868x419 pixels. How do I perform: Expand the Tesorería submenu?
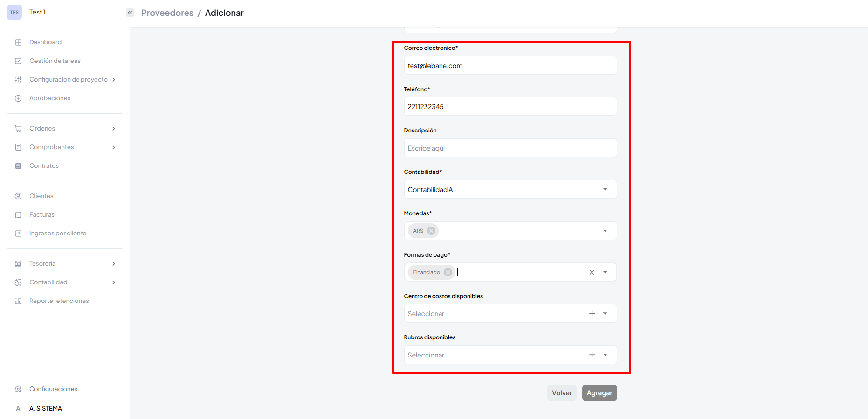click(x=113, y=264)
